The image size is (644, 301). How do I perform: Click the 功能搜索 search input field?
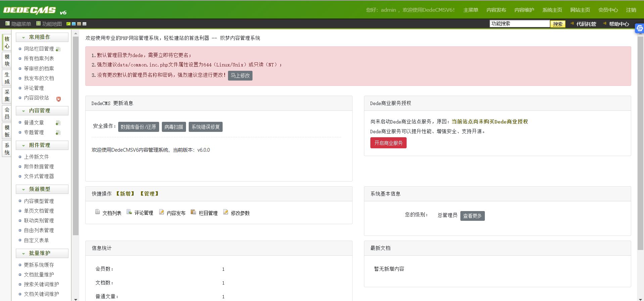tap(519, 24)
